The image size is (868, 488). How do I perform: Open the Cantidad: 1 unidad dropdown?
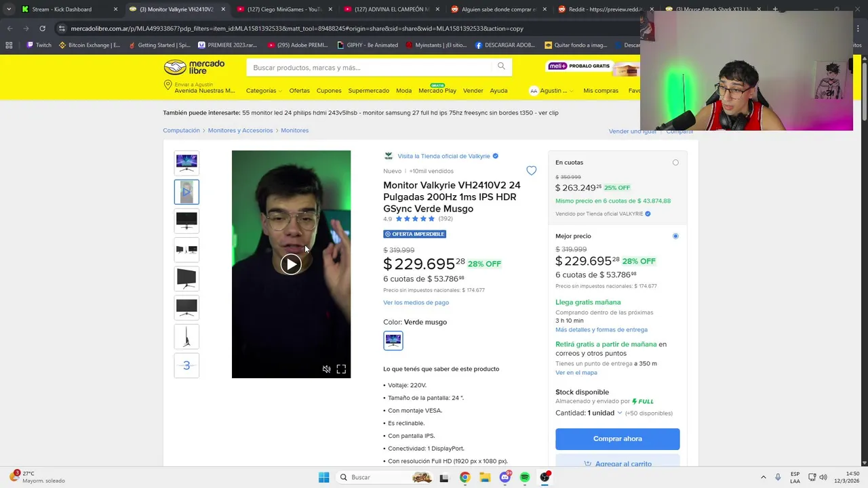589,413
